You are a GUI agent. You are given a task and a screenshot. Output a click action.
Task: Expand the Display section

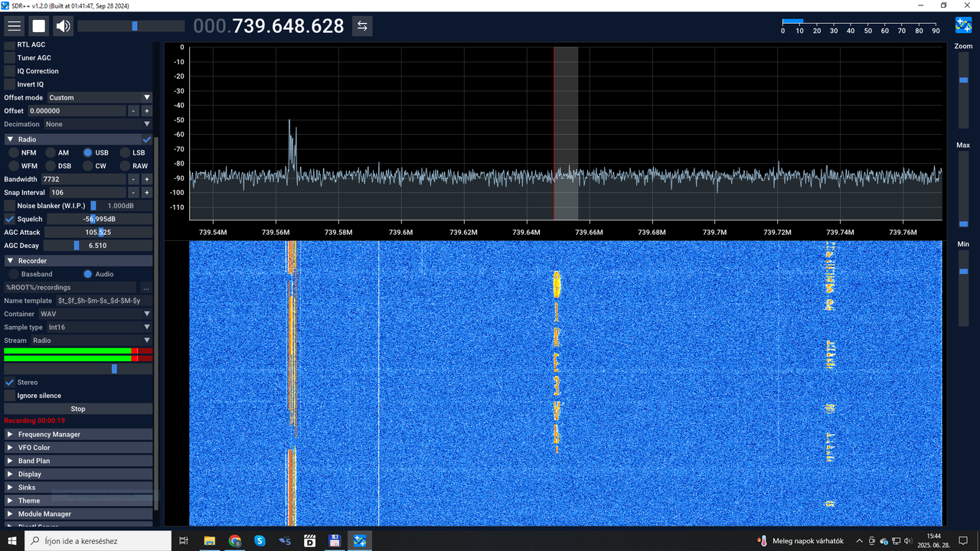pos(78,474)
